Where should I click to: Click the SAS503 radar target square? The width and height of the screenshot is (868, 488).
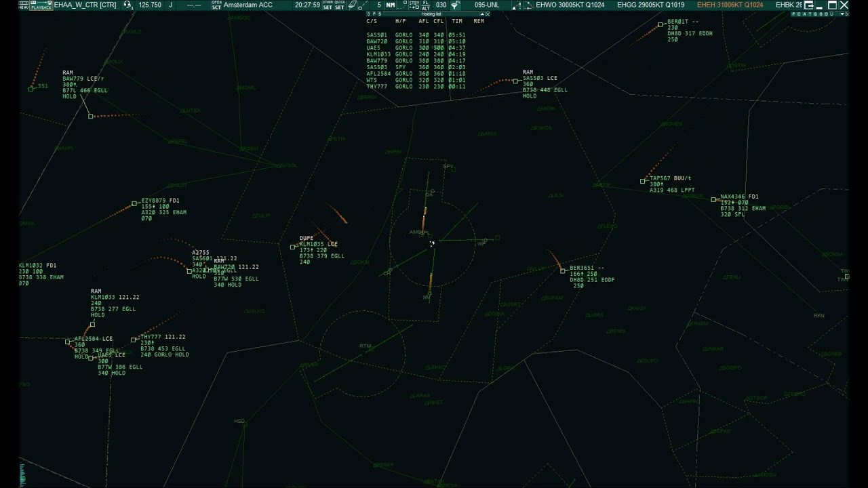tap(516, 81)
